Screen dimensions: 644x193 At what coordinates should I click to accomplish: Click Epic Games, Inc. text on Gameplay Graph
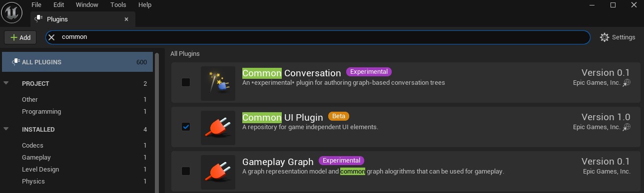607,172
